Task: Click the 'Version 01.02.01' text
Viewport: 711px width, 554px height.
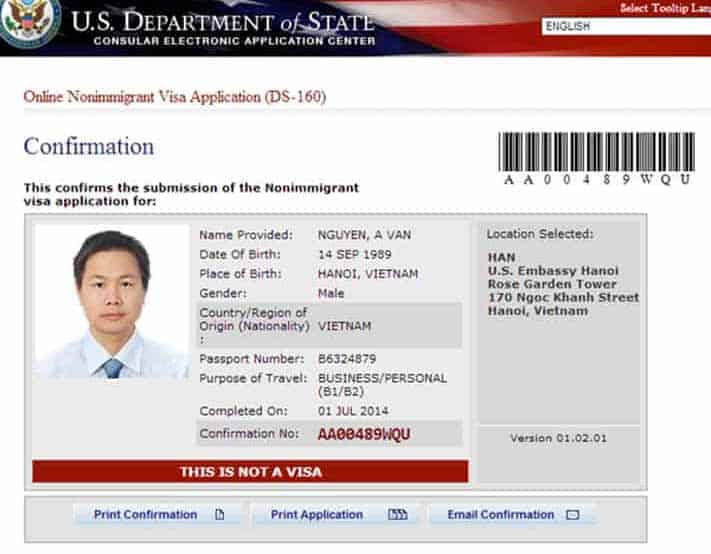Action: point(558,438)
